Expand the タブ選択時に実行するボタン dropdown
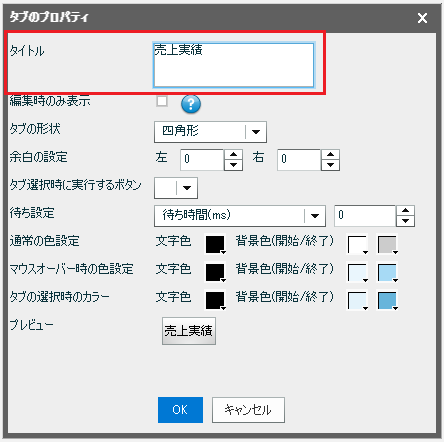 [176, 188]
